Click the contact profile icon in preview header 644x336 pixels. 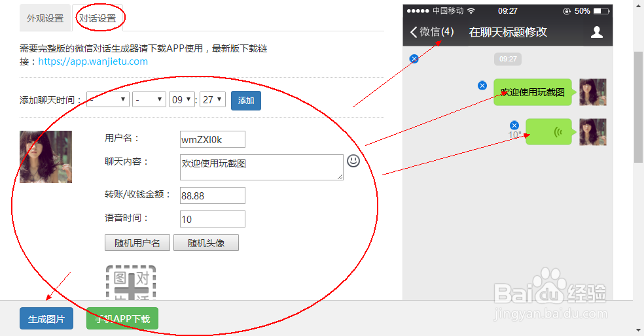597,32
